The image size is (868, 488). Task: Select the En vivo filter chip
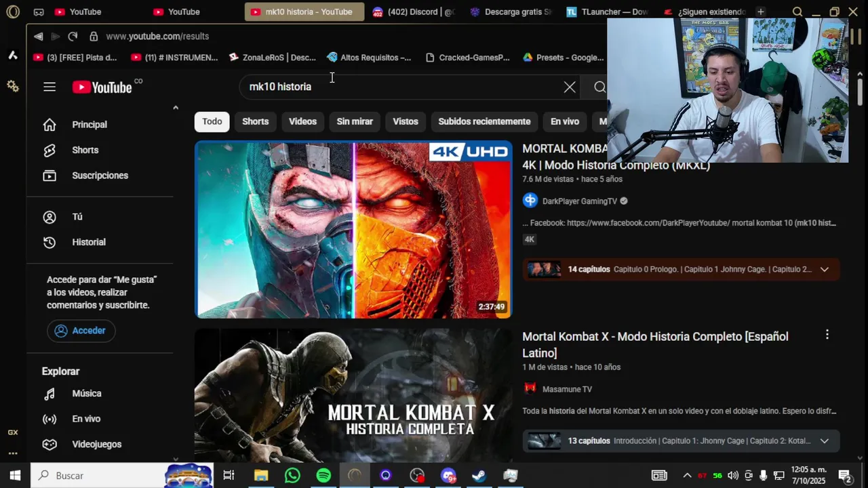(x=565, y=121)
